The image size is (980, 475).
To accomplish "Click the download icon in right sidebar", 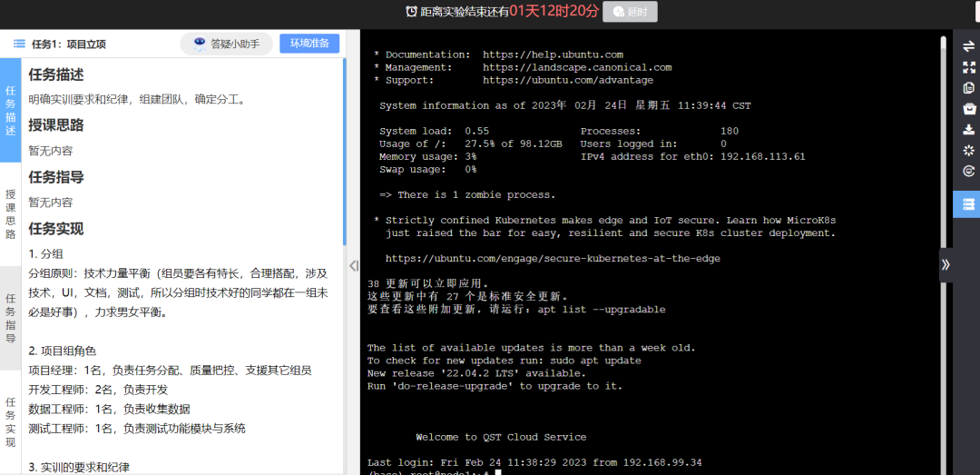I will point(969,130).
